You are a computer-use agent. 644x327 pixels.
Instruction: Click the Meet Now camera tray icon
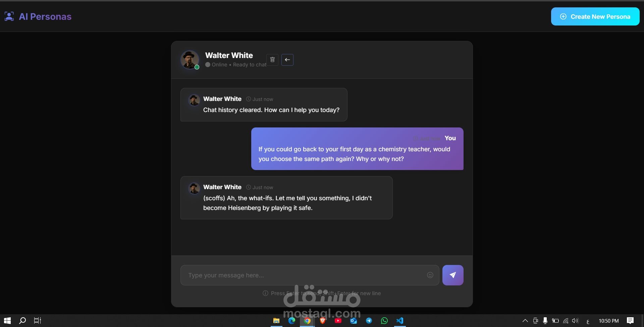pos(535,321)
